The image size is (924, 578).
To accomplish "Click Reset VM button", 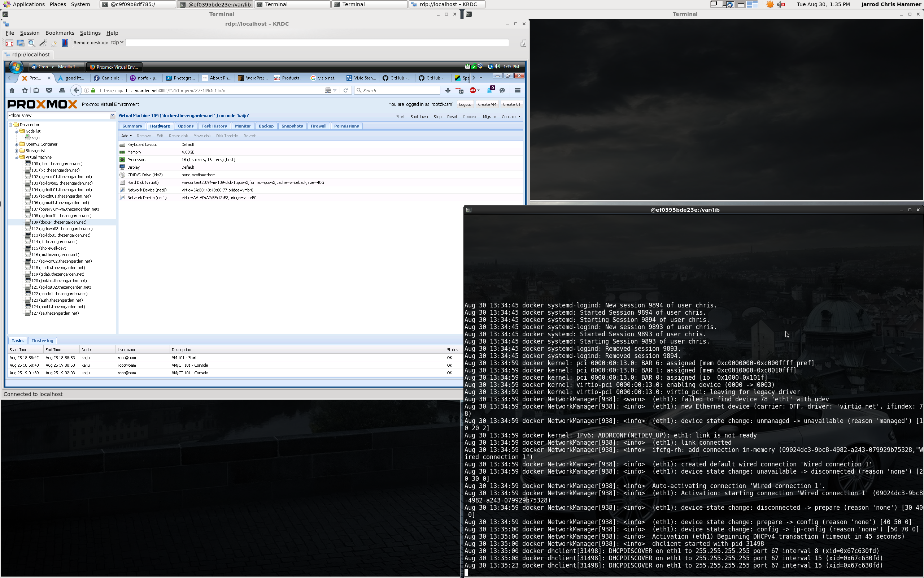I will pyautogui.click(x=452, y=117).
